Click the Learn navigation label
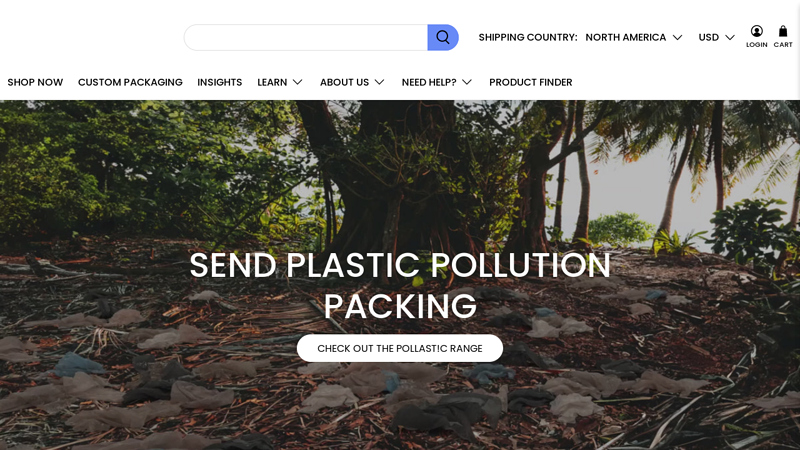The width and height of the screenshot is (800, 450). (272, 82)
